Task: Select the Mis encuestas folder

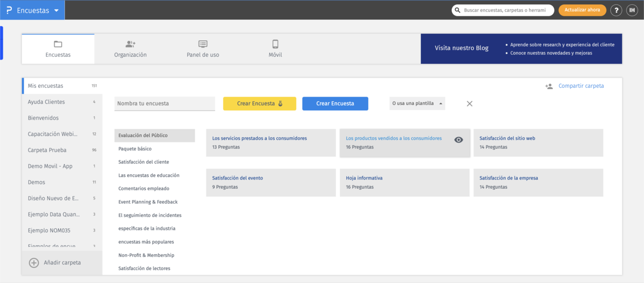Action: 62,86
